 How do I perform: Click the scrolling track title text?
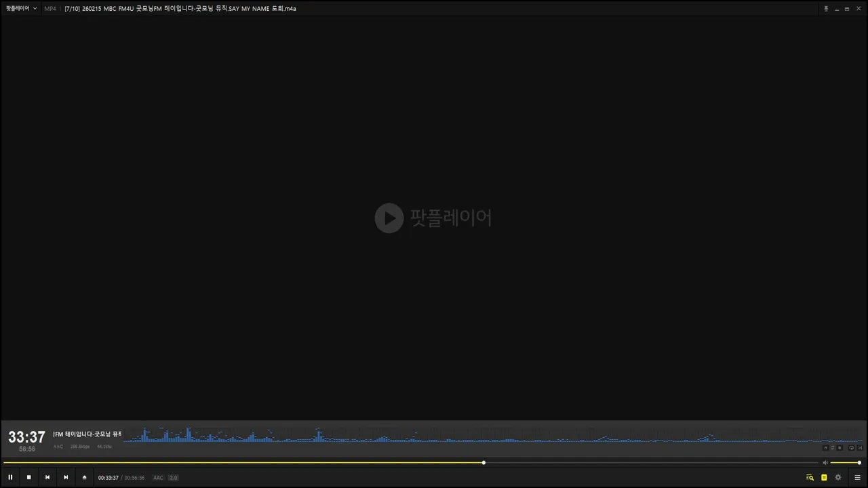[x=87, y=434]
